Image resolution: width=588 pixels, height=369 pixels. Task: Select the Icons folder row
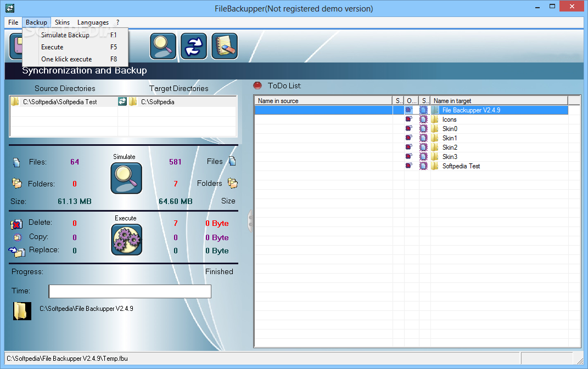411,120
